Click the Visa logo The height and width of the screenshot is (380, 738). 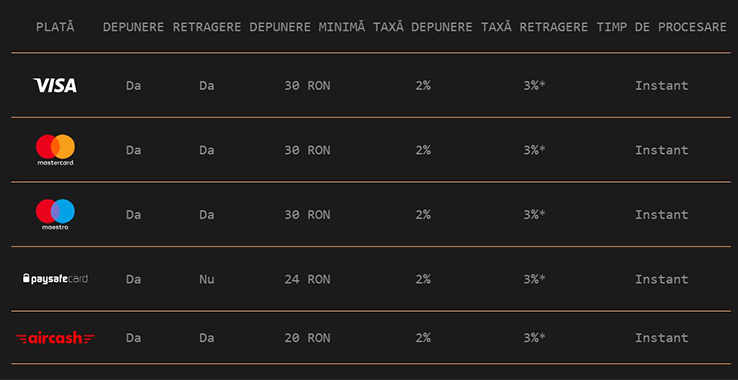click(x=55, y=85)
